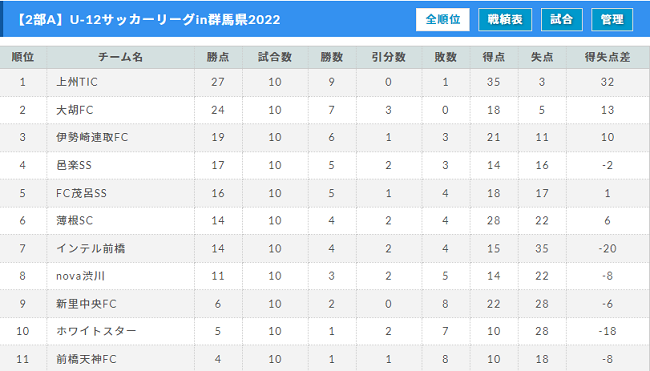Open 伊勢崎連取FC team entry
Screen dimensions: 650x371
pos(92,137)
